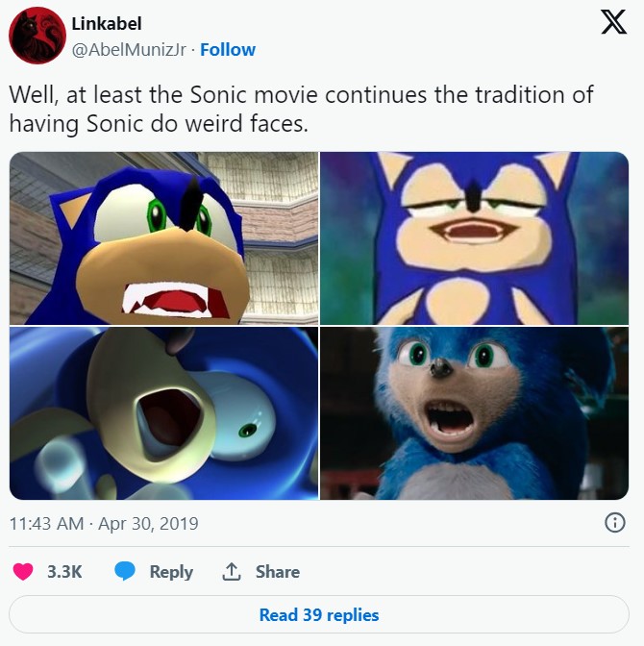The height and width of the screenshot is (646, 644).
Task: Click the share upload arrow icon
Action: tap(231, 571)
